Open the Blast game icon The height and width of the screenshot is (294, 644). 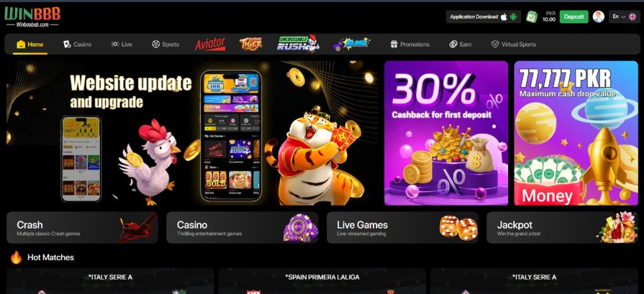point(351,44)
